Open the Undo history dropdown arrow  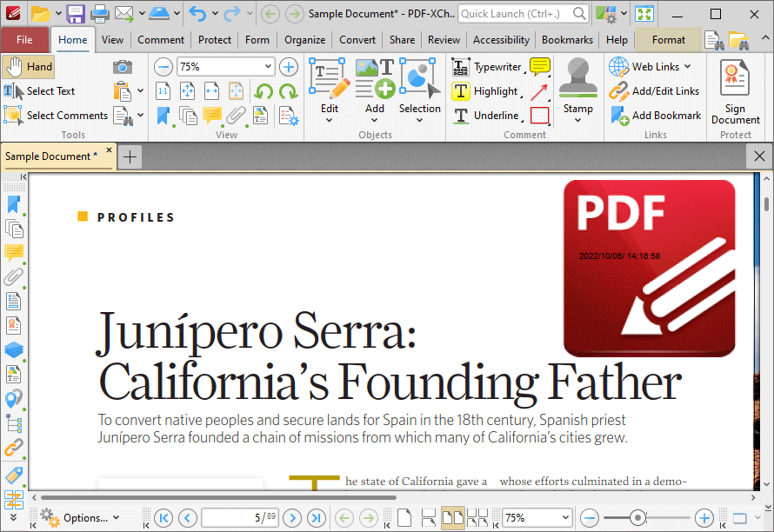point(215,14)
